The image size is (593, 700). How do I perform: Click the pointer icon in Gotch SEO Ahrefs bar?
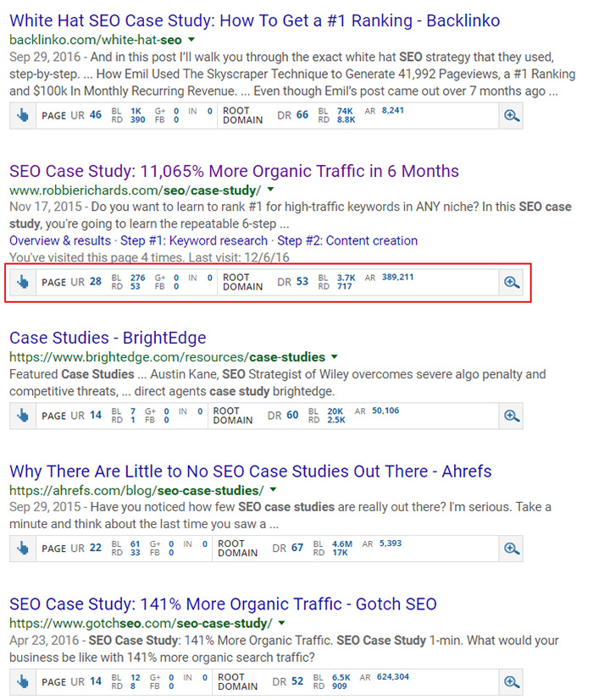tap(23, 681)
